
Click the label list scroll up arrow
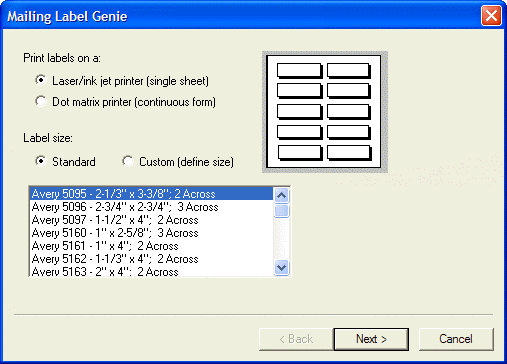pos(282,195)
